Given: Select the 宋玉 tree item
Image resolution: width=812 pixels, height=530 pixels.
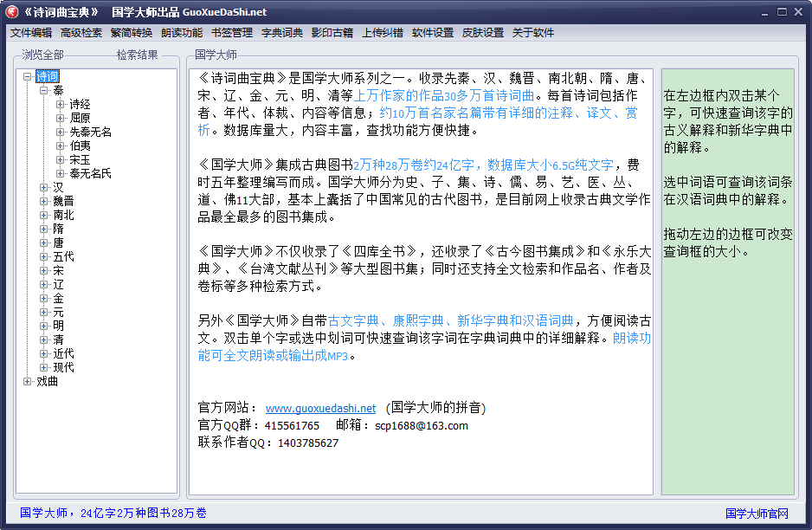Looking at the screenshot, I should [80, 159].
